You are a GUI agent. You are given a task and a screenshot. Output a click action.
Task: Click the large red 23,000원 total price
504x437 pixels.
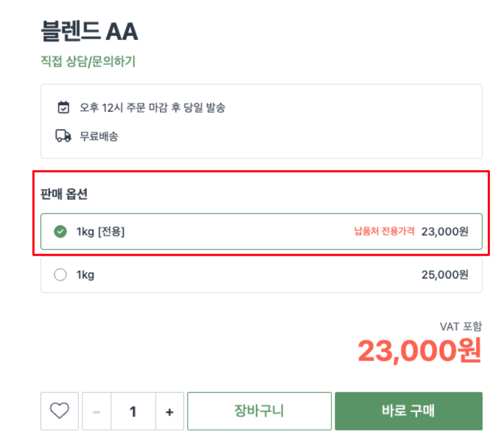(420, 350)
